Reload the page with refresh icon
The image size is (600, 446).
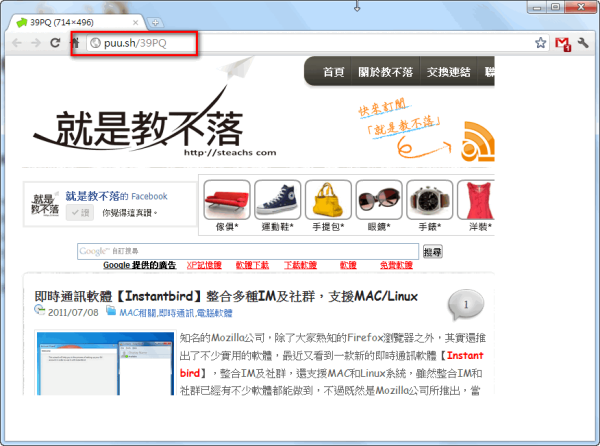point(55,43)
